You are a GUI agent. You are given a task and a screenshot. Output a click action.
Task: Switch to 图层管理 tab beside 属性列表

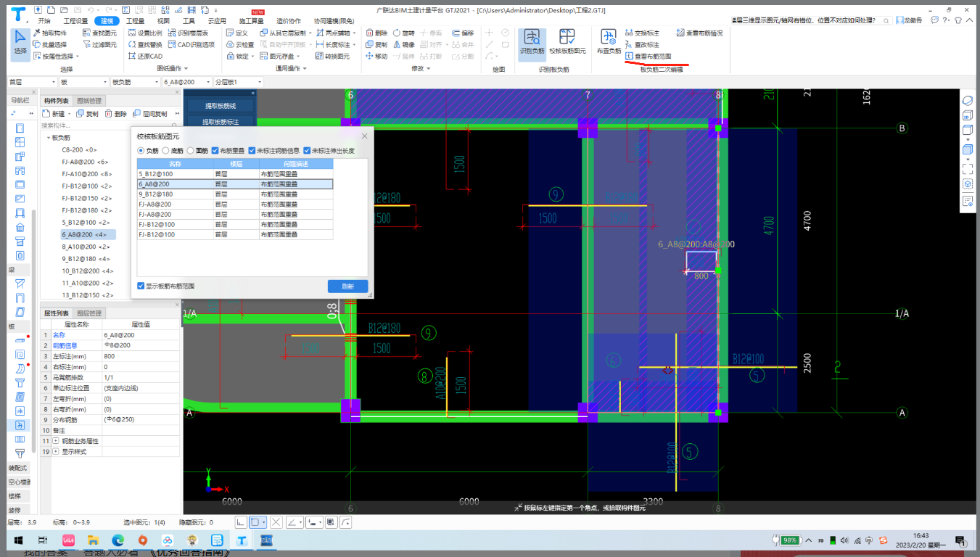point(89,313)
